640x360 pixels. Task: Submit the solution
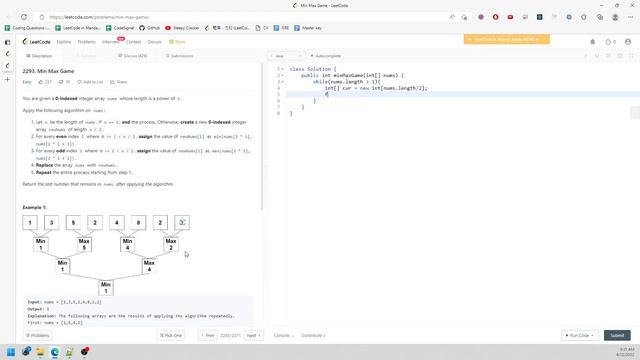click(x=617, y=336)
